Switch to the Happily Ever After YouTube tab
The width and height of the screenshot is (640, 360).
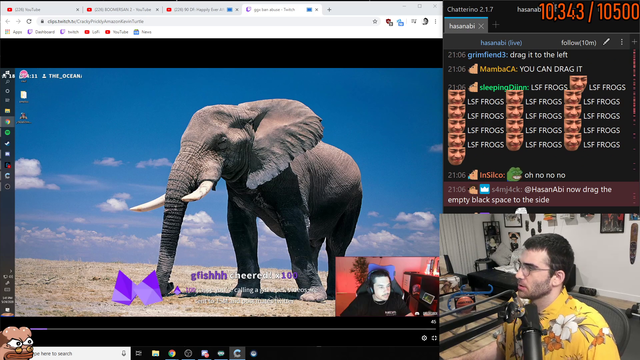pyautogui.click(x=202, y=9)
